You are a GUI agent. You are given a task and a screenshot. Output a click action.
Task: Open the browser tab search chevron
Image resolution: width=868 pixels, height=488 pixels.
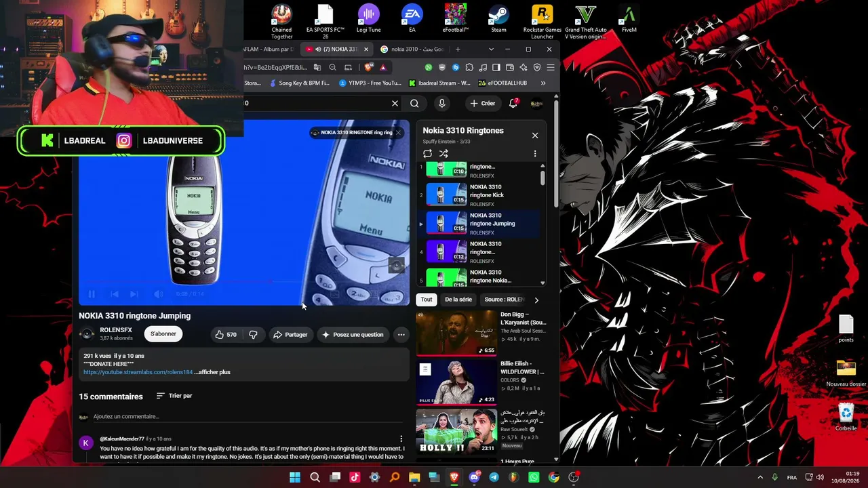pos(491,49)
